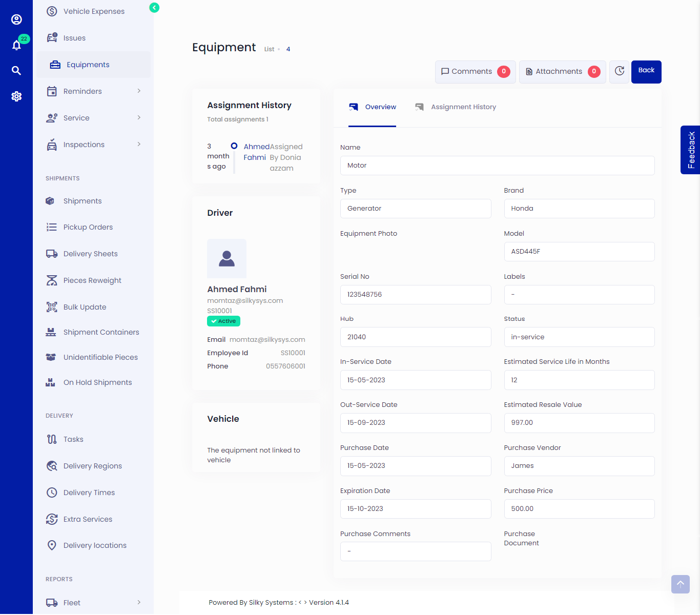
Task: Go to Shipments in sidebar
Action: (x=83, y=201)
